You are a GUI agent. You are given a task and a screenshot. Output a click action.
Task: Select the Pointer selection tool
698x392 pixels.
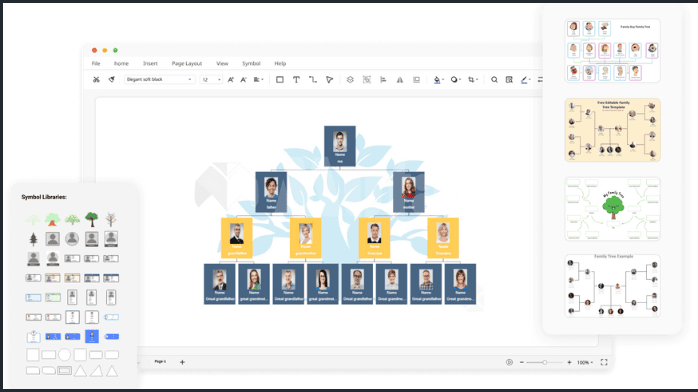coord(329,80)
